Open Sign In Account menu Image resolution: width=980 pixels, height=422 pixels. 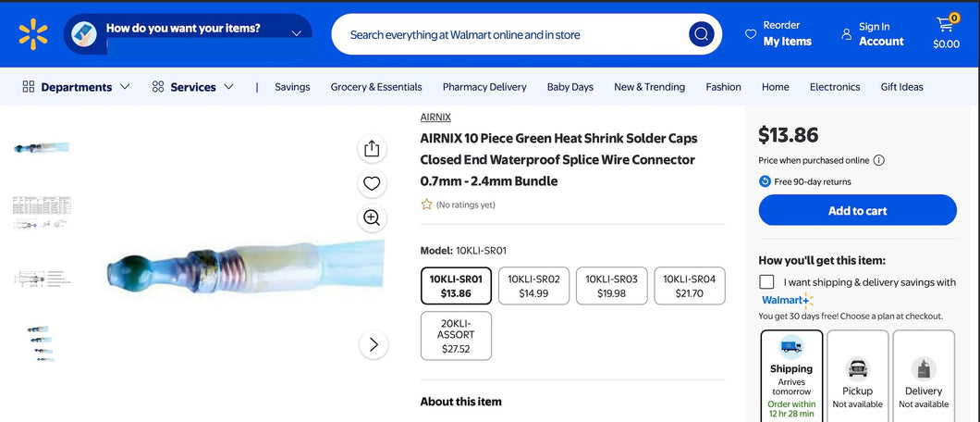click(872, 34)
